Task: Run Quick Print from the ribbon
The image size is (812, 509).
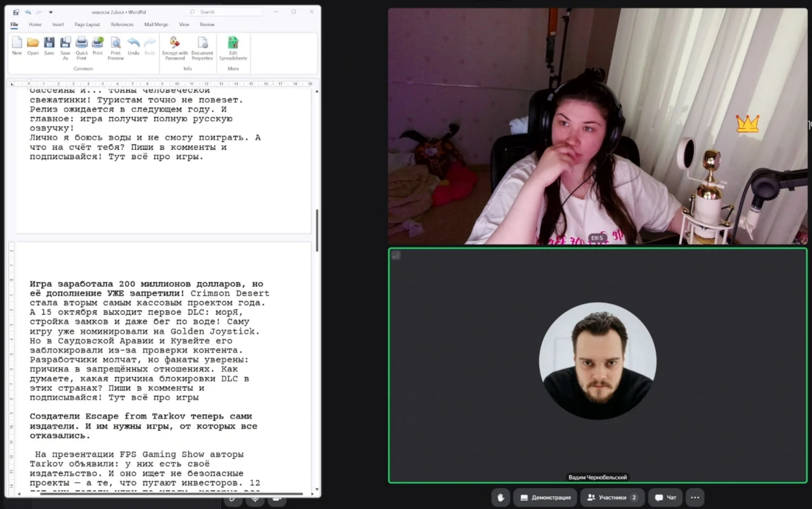Action: 82,48
